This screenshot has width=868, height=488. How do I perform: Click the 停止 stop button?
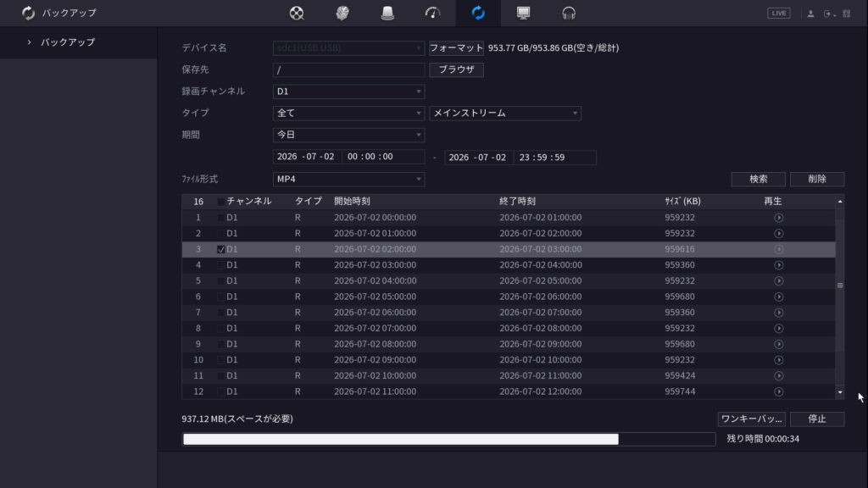point(817,419)
